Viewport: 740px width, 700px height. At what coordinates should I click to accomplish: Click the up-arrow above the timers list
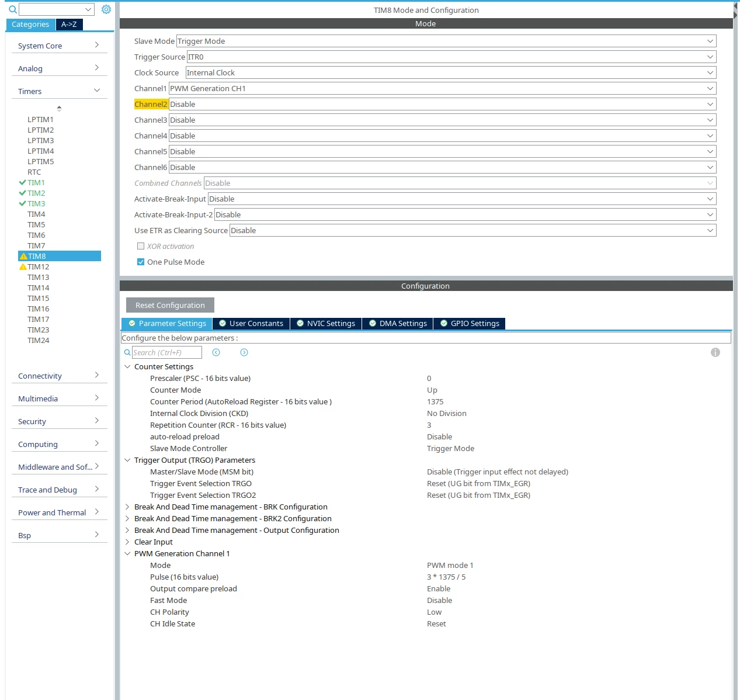click(59, 108)
